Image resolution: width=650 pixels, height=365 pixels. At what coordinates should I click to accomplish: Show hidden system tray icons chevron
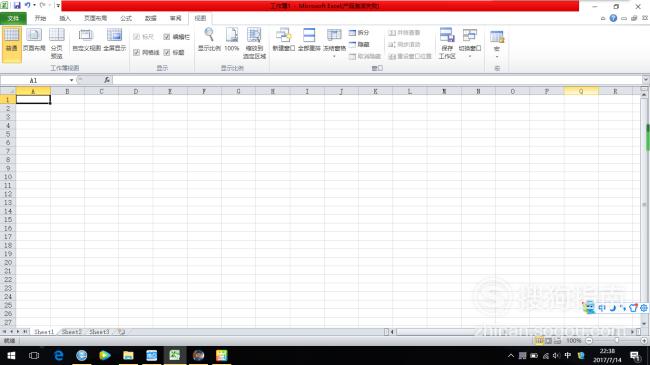pos(511,355)
